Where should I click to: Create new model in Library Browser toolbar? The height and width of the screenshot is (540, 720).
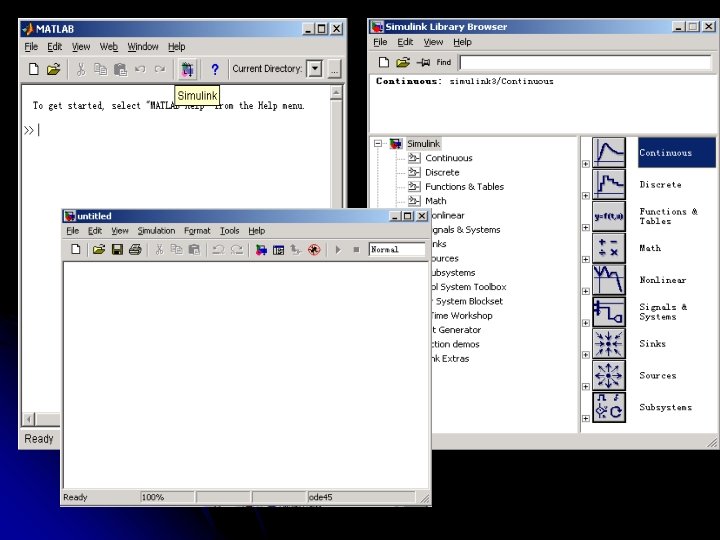coord(384,62)
